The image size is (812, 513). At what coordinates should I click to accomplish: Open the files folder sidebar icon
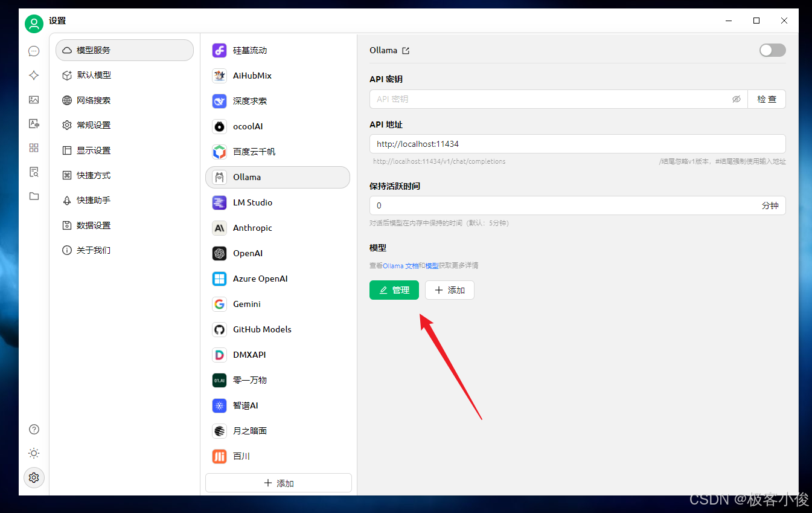point(34,196)
